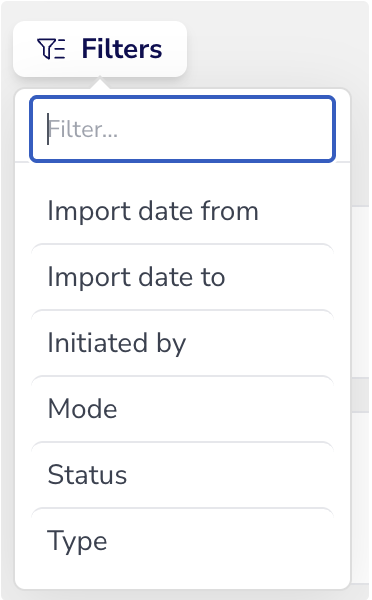Viewport: 372px width, 600px height.
Task: Add a filter by import Mode
Action: (183, 409)
